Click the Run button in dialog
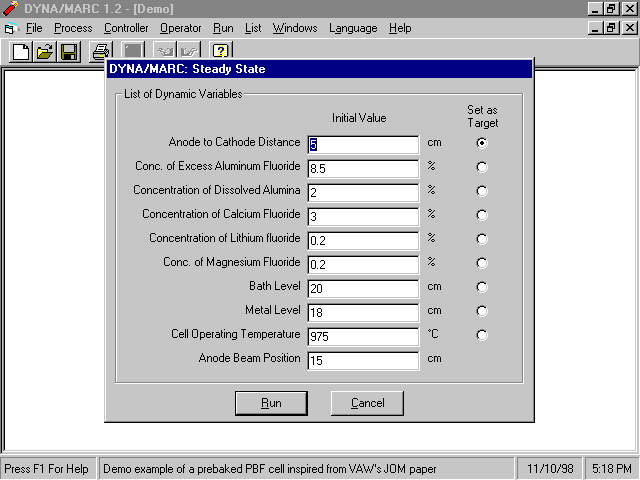The image size is (640, 480). (x=271, y=403)
